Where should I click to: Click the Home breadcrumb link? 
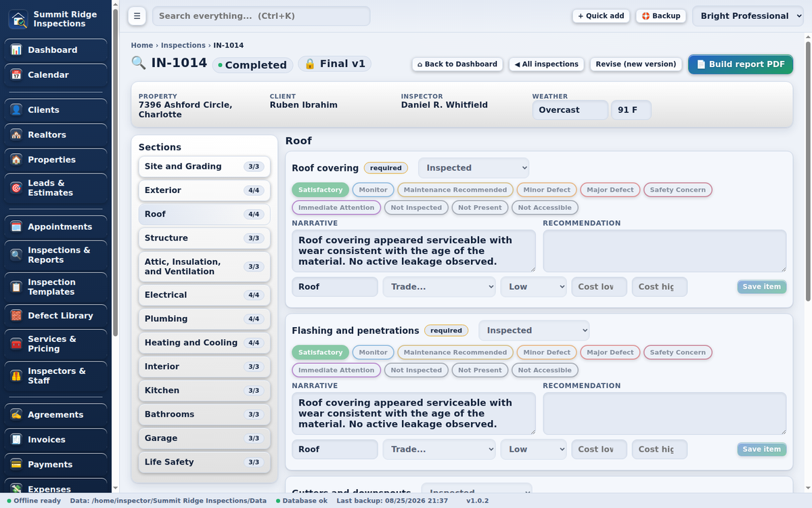coord(142,45)
